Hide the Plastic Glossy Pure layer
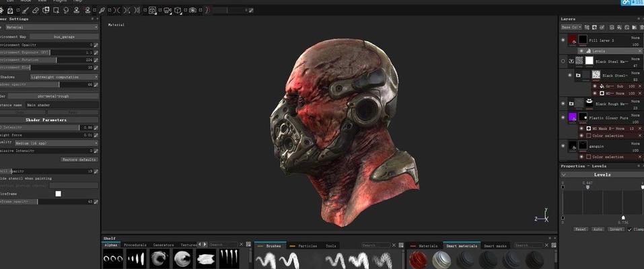This screenshot has height=269, width=644. click(x=563, y=118)
